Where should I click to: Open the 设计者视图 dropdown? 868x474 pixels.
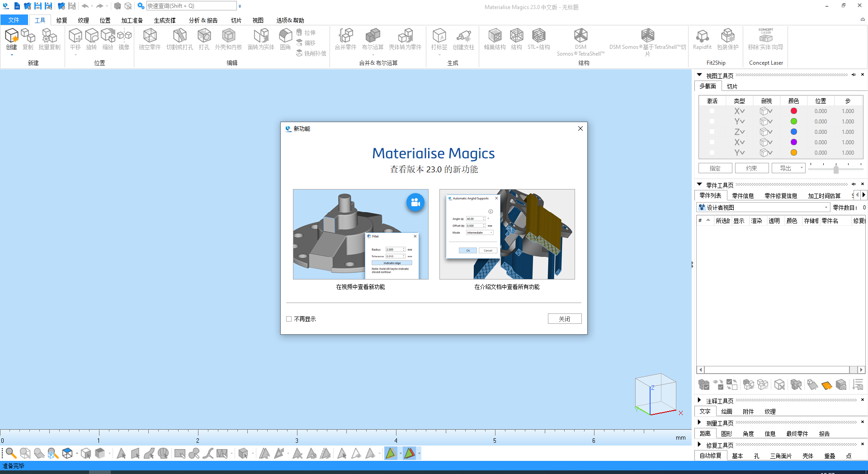[826, 207]
